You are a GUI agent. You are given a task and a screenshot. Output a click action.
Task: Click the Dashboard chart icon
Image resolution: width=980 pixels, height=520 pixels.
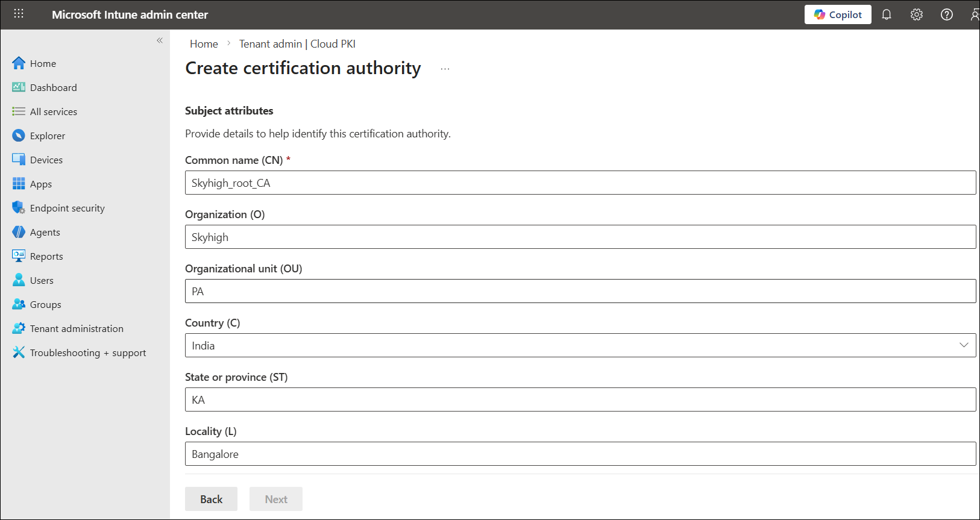19,87
